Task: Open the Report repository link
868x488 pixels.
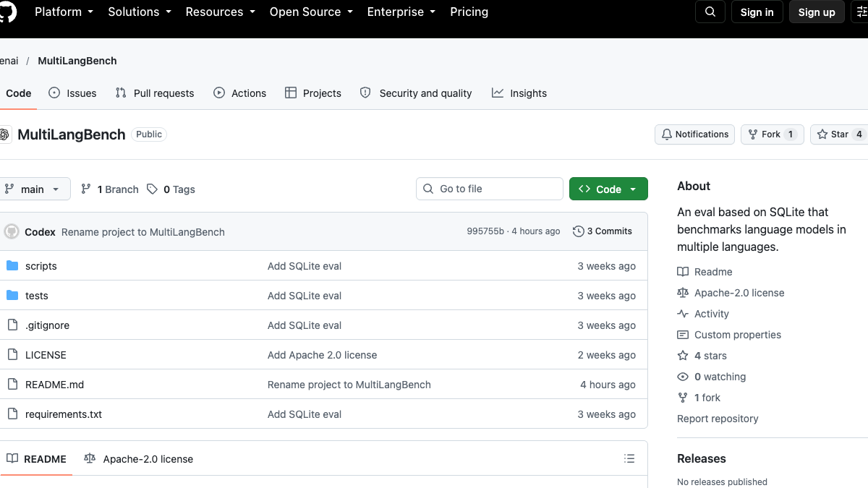Action: 718,419
